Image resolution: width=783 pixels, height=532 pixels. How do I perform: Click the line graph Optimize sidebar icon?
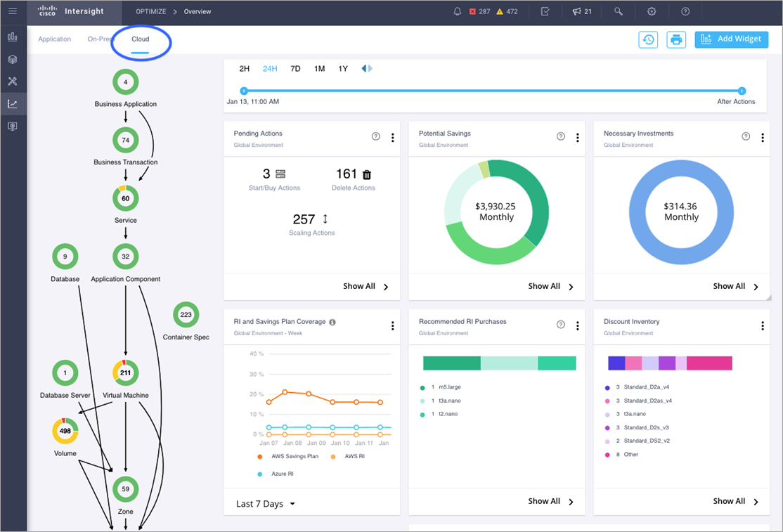pyautogui.click(x=13, y=104)
